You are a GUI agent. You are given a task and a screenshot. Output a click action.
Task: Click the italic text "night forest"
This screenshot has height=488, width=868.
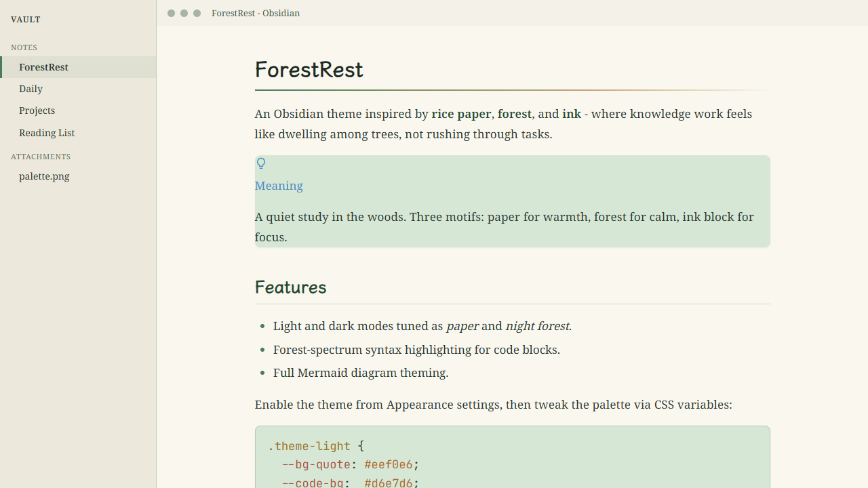point(537,326)
